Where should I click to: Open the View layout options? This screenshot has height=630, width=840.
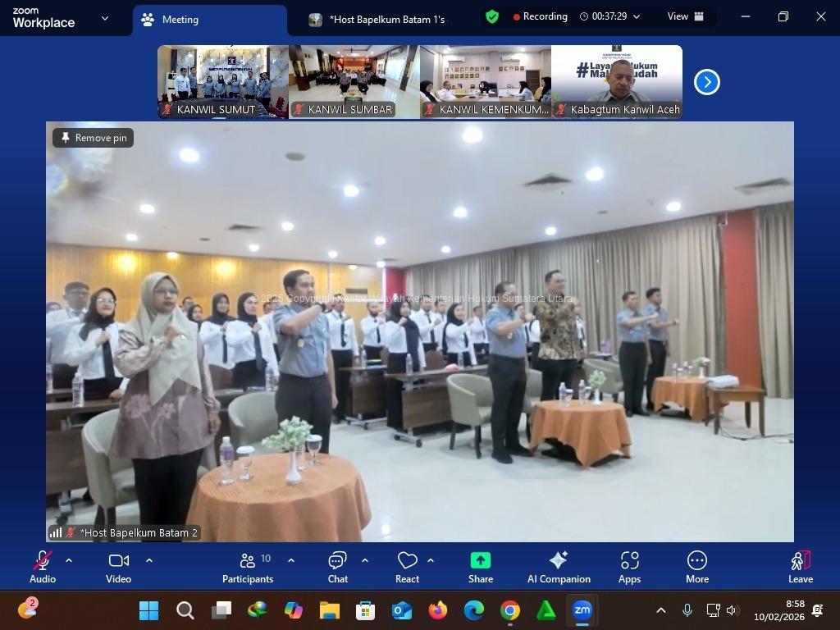(x=685, y=16)
